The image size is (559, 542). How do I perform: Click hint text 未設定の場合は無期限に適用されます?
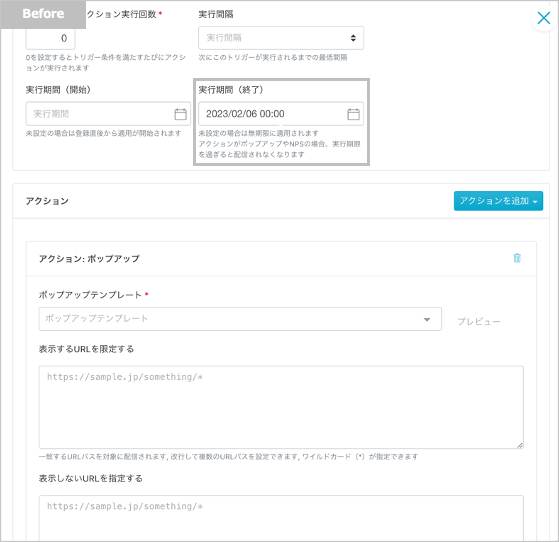click(258, 133)
